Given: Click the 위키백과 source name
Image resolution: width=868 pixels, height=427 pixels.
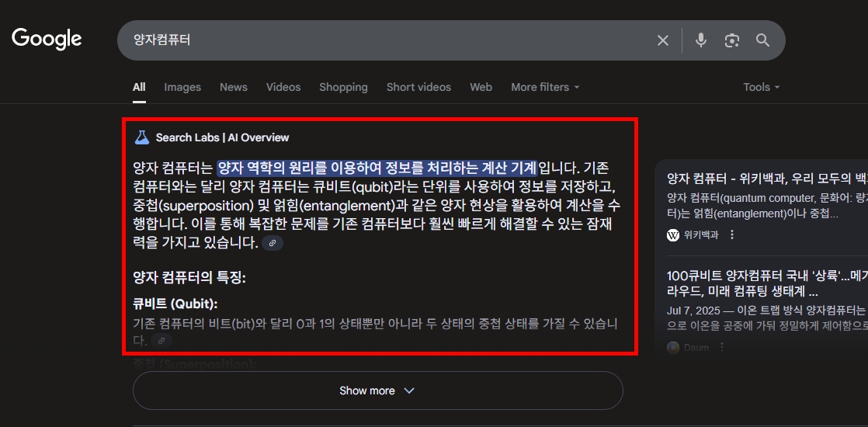Looking at the screenshot, I should [701, 234].
